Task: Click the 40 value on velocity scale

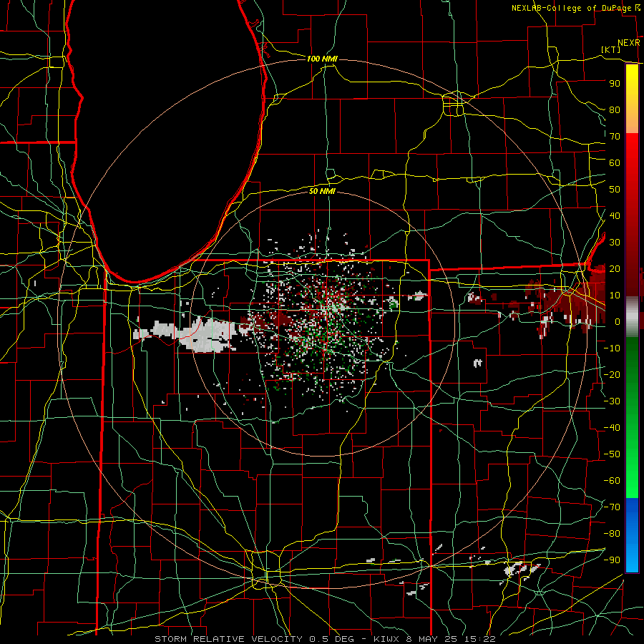Action: pos(615,215)
